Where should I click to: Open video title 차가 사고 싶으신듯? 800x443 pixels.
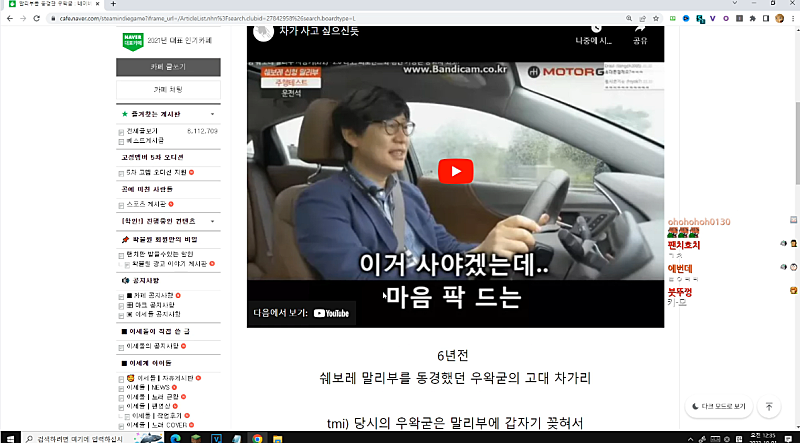point(319,30)
